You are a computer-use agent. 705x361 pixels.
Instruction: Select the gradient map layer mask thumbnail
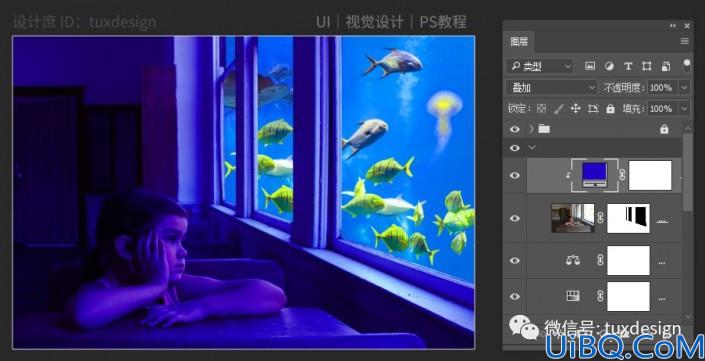(629, 296)
